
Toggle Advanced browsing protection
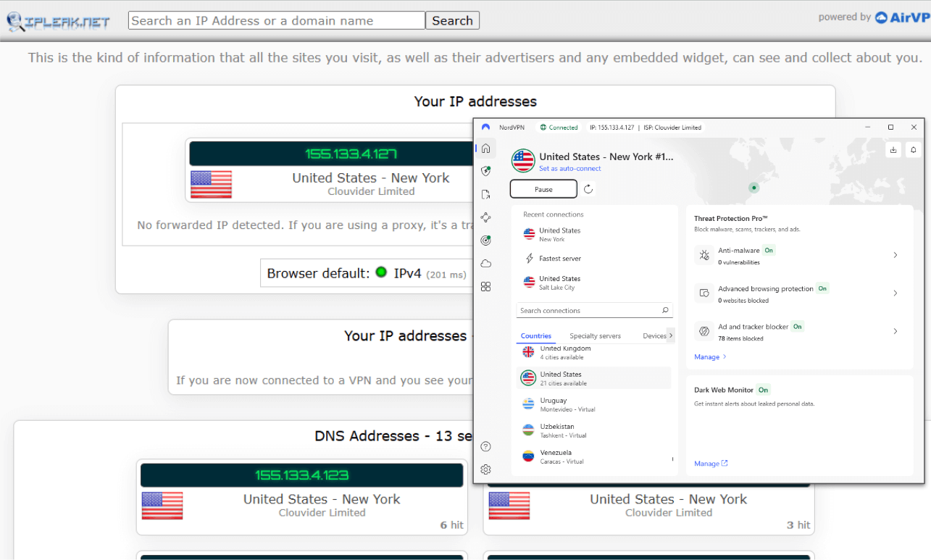[822, 288]
